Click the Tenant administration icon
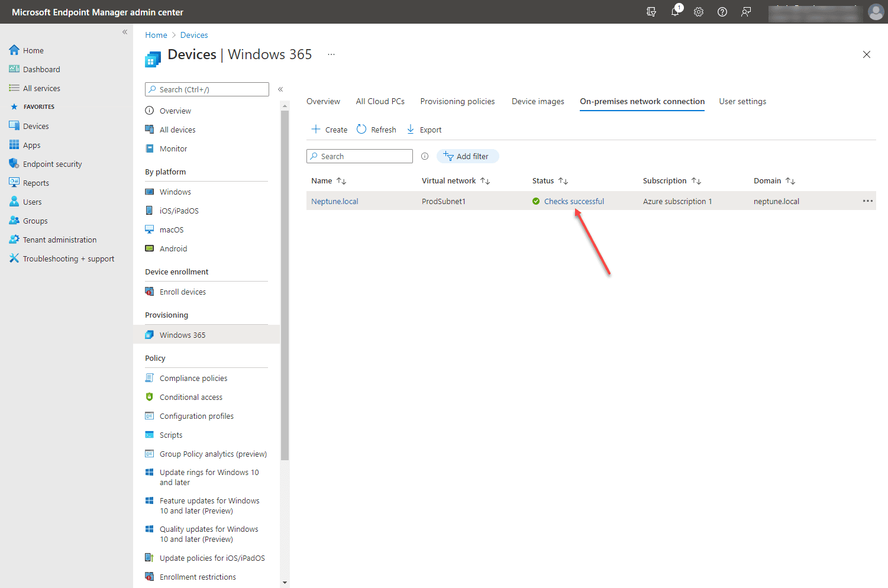The image size is (888, 588). pos(14,240)
